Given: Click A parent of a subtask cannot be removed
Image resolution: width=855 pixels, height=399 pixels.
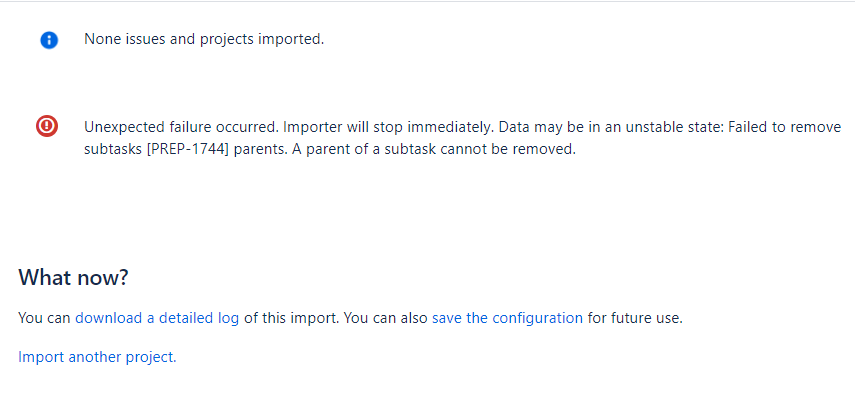Looking at the screenshot, I should 434,149.
